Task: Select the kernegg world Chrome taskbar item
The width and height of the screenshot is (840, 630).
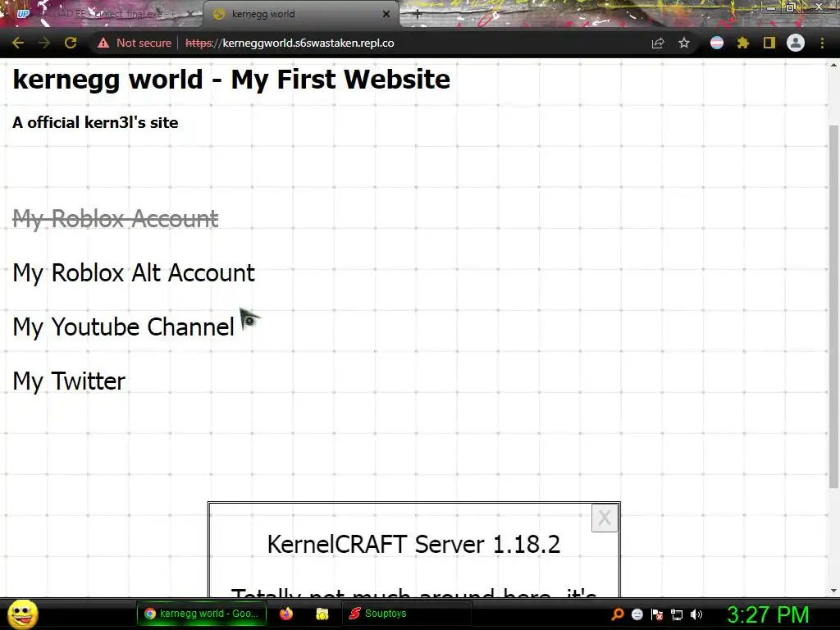Action: point(202,614)
